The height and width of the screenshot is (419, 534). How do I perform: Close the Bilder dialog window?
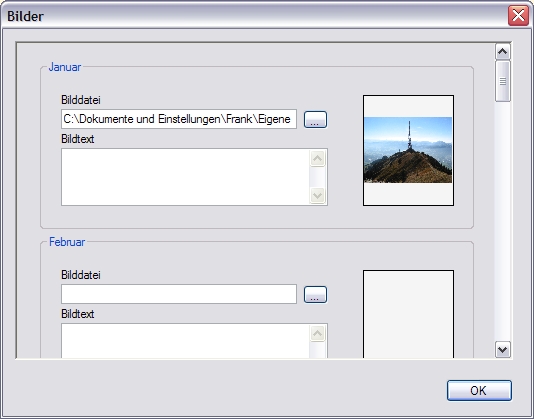tap(518, 16)
